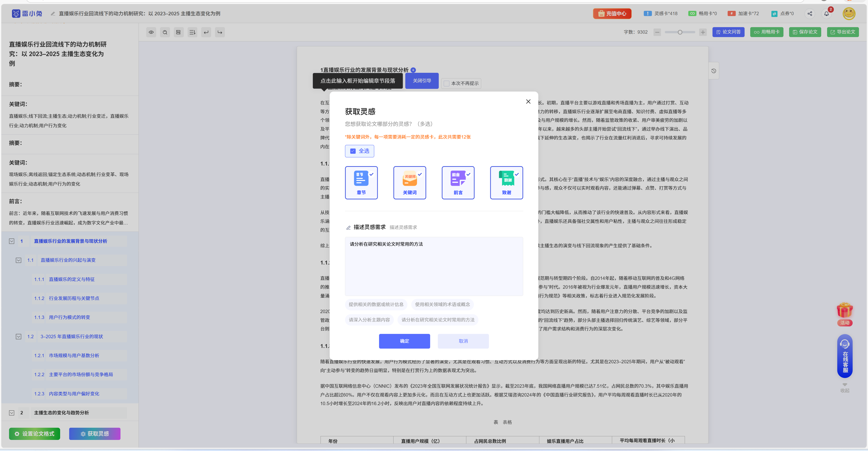Uncheck the 全选 checkbox
Screen dimensions: 868x451
click(x=353, y=151)
